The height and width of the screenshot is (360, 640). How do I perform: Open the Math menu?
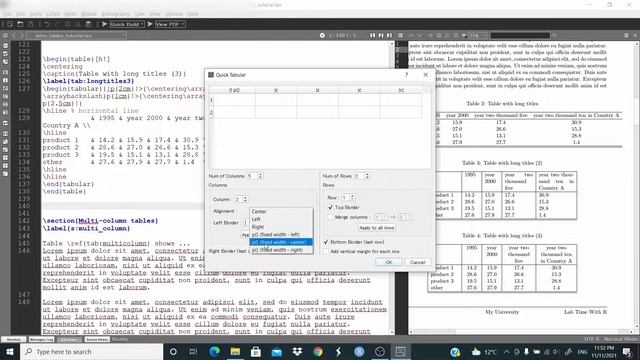(x=70, y=14)
